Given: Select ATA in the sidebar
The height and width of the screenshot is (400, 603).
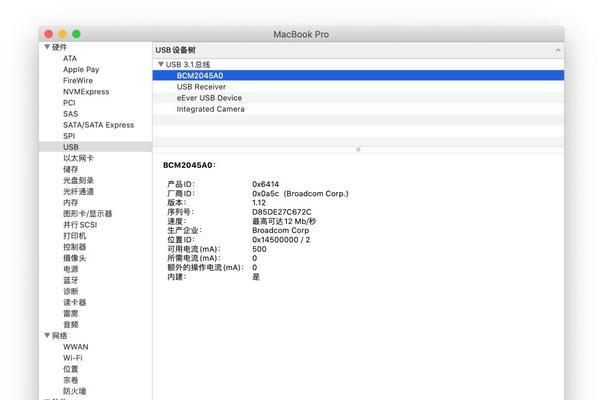Looking at the screenshot, I should tap(70, 58).
